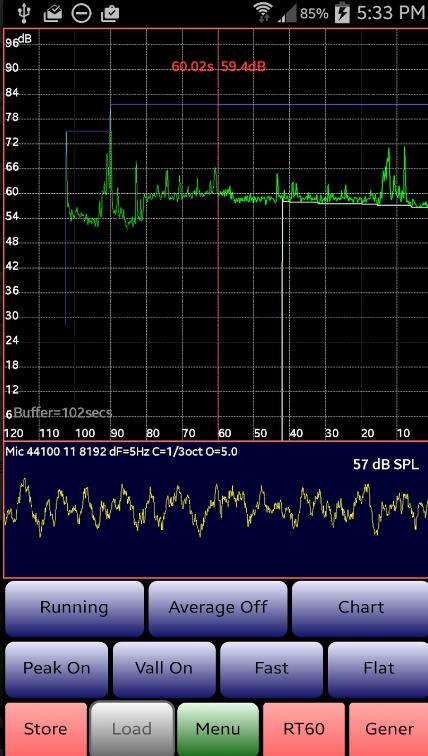Tap the do-not-disturb status bar icon
This screenshot has width=428, height=756.
[x=81, y=13]
